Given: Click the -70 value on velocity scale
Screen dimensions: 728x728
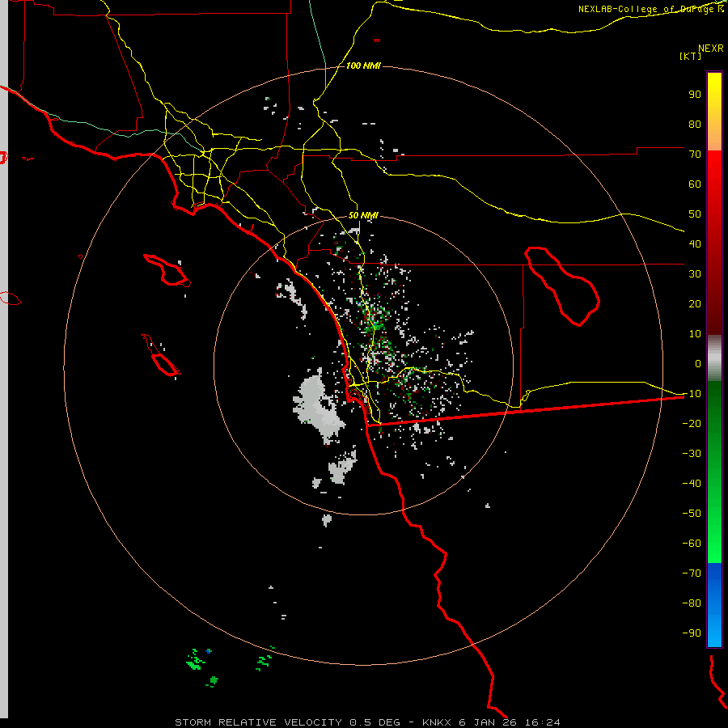Looking at the screenshot, I should (x=692, y=574).
